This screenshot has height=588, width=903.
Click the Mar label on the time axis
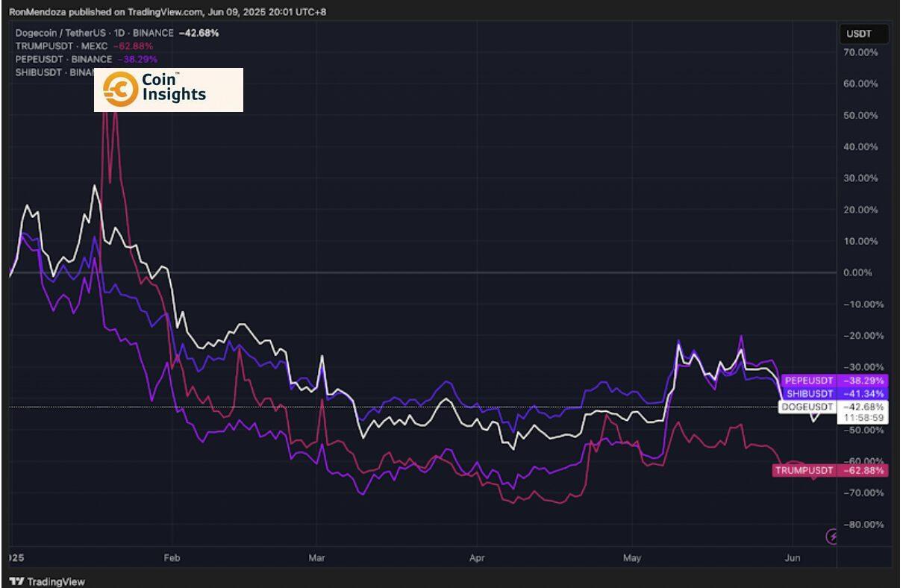coord(316,557)
